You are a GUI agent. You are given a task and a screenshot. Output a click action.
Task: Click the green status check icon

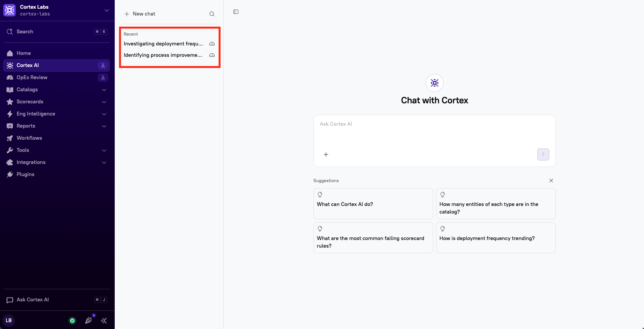pyautogui.click(x=72, y=321)
